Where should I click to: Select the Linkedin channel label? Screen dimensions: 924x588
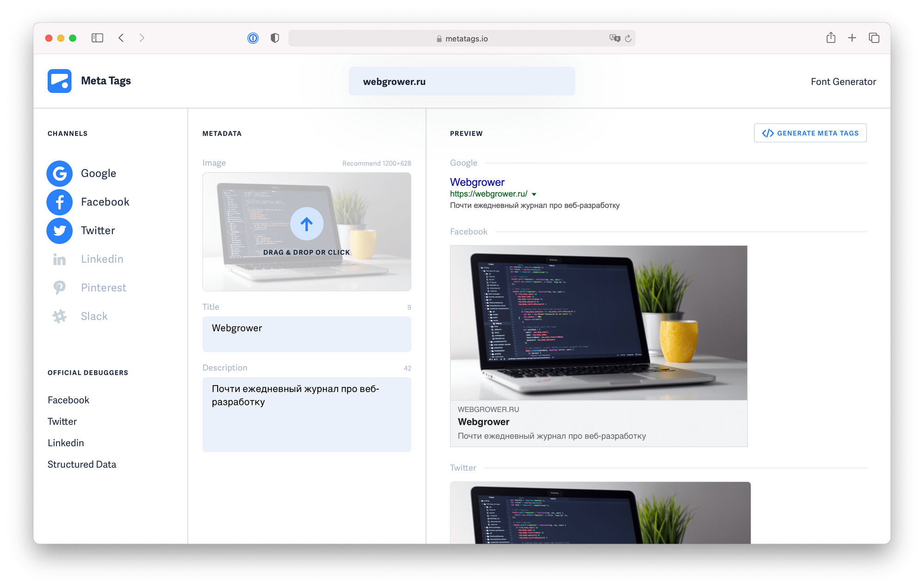(102, 259)
